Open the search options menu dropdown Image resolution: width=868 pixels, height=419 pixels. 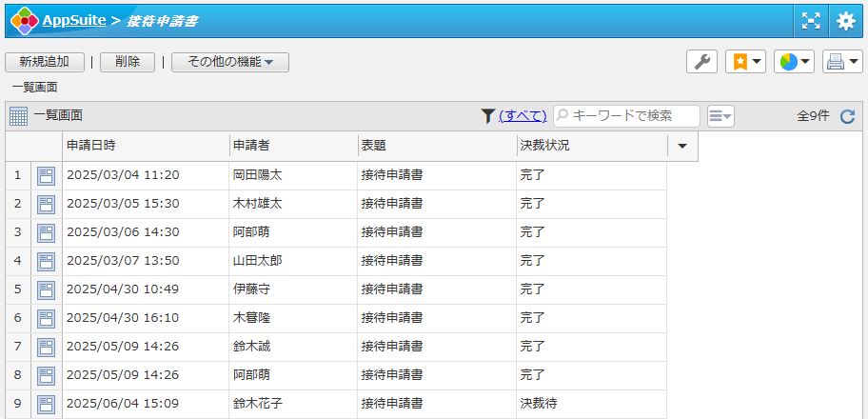(720, 116)
